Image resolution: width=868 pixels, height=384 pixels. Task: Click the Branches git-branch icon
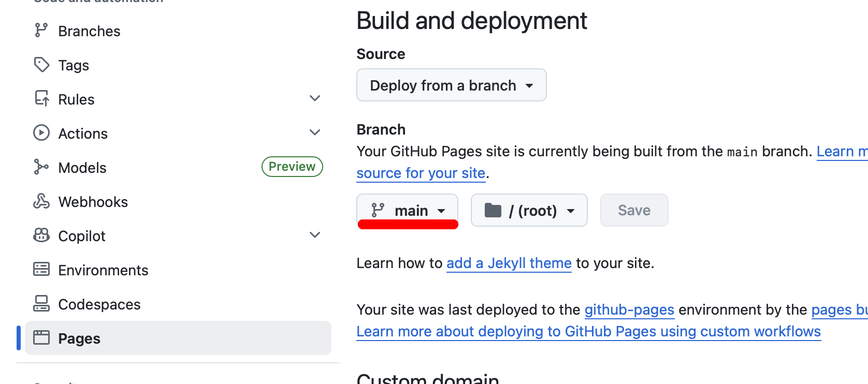click(x=41, y=31)
